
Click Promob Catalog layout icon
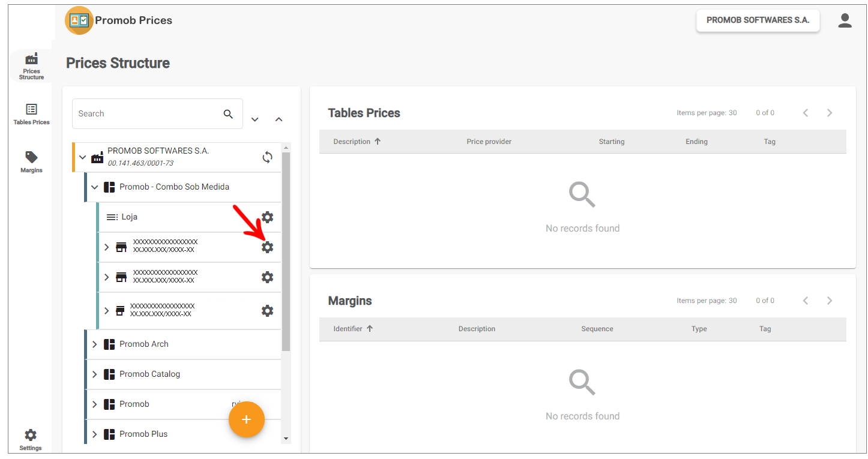(109, 374)
